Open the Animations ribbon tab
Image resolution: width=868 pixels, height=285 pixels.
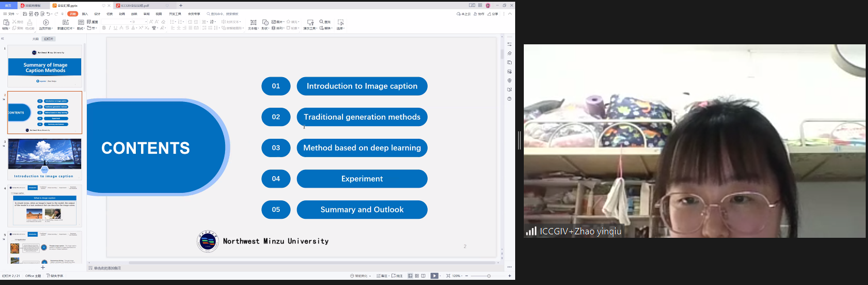[122, 14]
